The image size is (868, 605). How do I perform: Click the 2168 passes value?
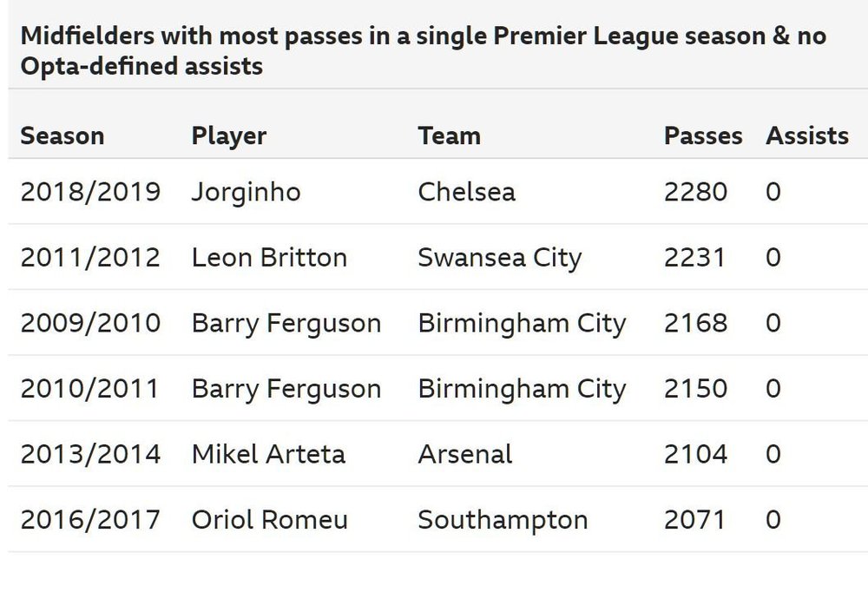coord(695,323)
